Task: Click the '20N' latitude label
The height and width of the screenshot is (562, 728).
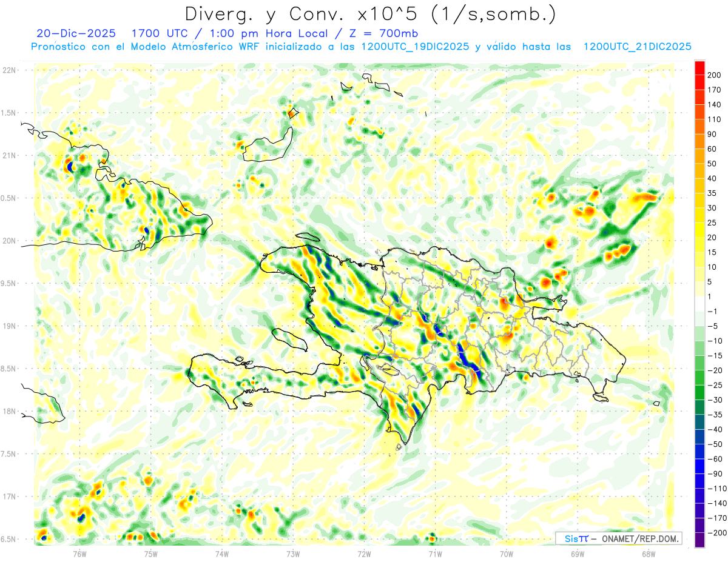Action: pyautogui.click(x=8, y=241)
